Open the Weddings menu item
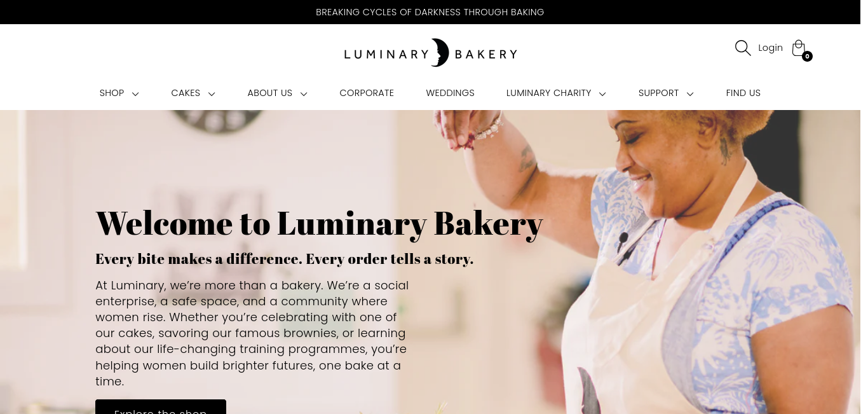This screenshot has height=414, width=868. (450, 93)
